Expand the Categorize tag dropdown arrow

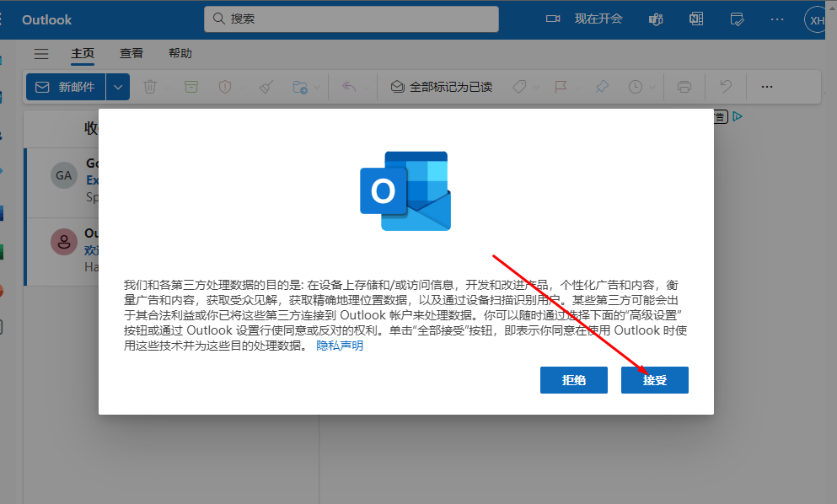pos(536,87)
